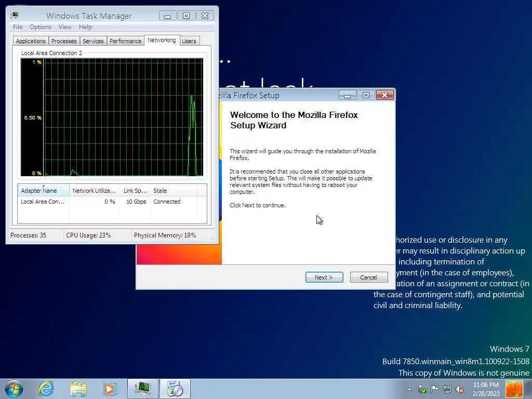Maximize the Firefox Setup window
Image resolution: width=532 pixels, height=399 pixels.
[x=366, y=95]
